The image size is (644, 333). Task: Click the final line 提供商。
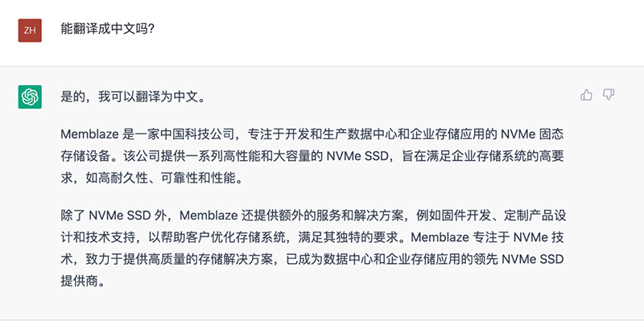click(x=84, y=282)
